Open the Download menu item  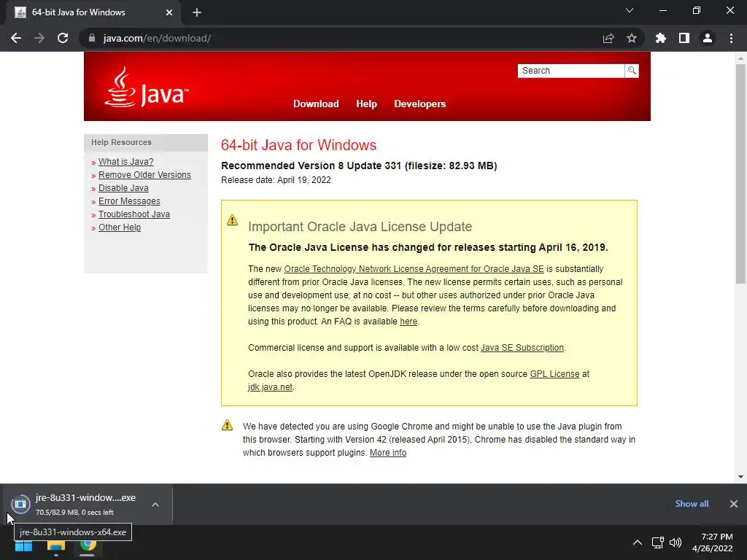(x=316, y=104)
